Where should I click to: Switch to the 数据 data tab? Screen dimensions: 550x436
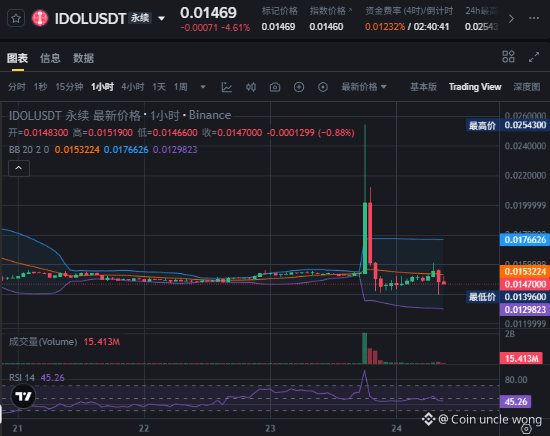83,58
